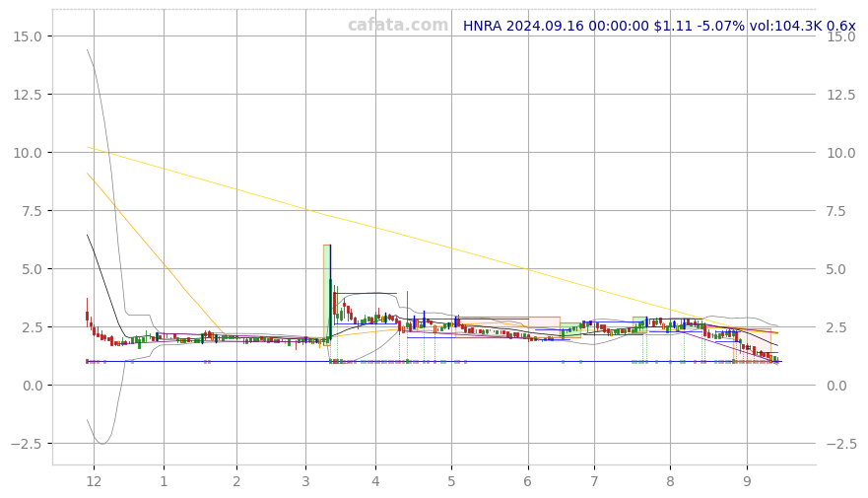Viewport: 868px width, 498px height.
Task: Click the left axis label 7.5
Action: [31, 211]
